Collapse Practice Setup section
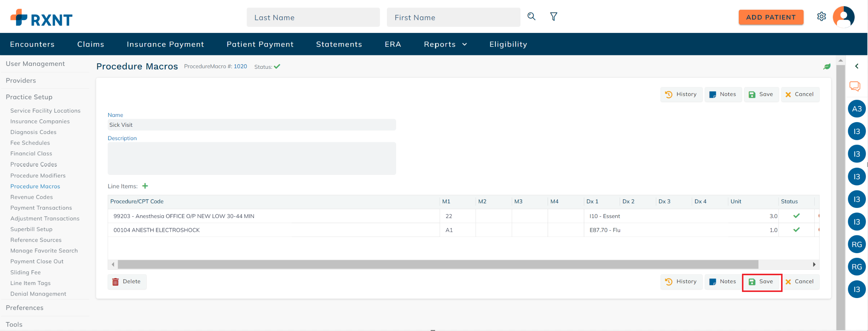This screenshot has width=868, height=331. [x=29, y=97]
